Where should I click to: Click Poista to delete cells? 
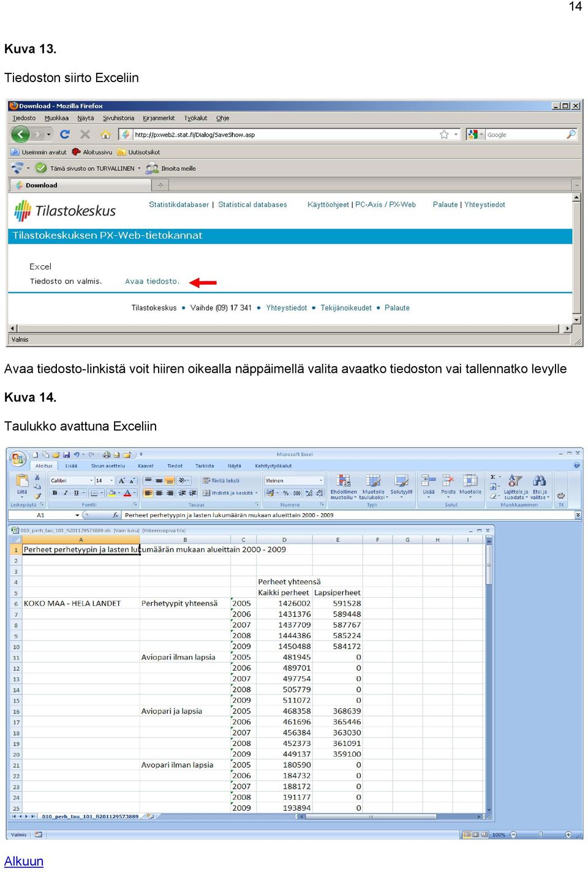pos(448,486)
